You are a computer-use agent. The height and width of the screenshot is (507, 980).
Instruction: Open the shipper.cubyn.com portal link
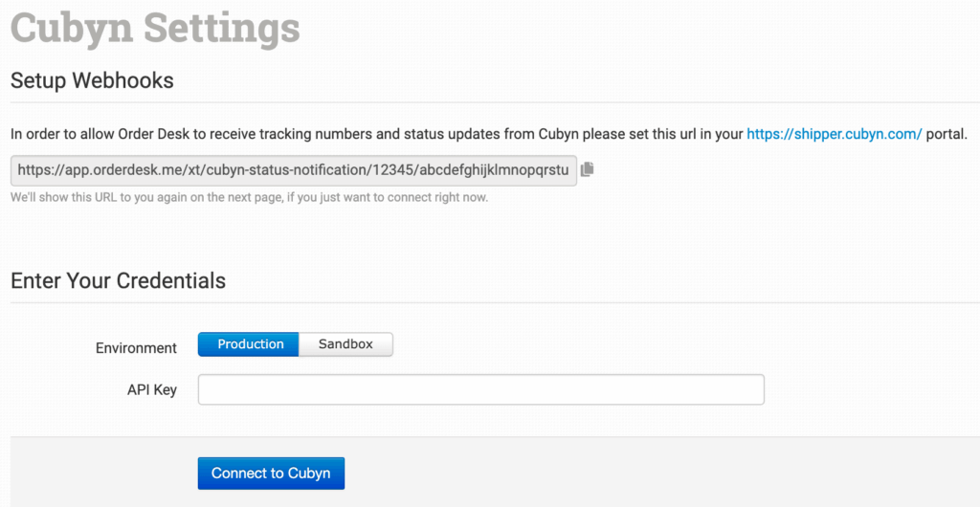click(834, 133)
